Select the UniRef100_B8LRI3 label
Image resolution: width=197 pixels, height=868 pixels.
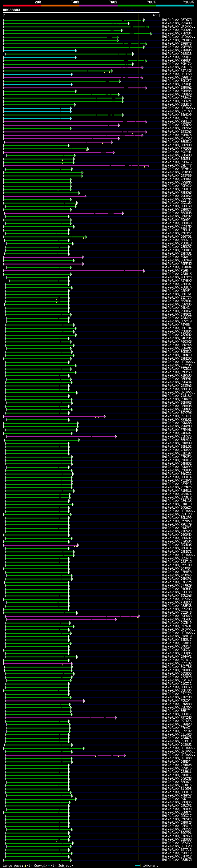177,104
